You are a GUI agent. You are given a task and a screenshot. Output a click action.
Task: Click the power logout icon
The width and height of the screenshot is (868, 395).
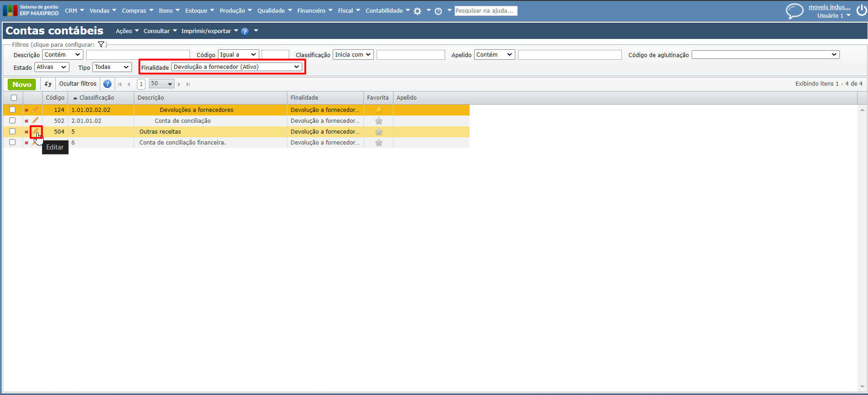861,10
